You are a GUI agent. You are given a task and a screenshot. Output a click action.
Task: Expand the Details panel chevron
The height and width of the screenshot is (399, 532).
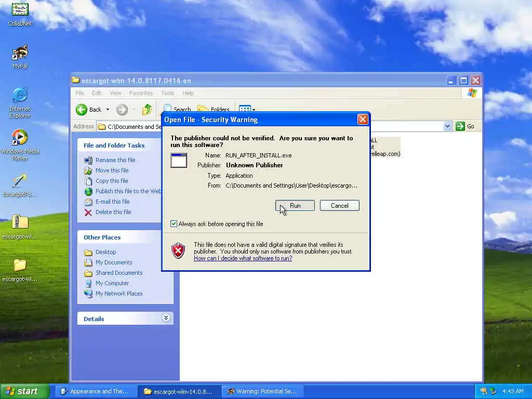click(166, 318)
